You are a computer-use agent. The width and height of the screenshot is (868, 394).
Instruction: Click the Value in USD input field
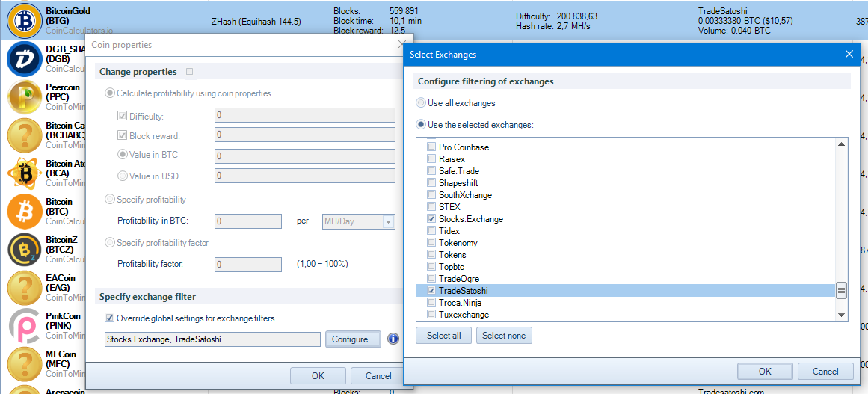305,176
